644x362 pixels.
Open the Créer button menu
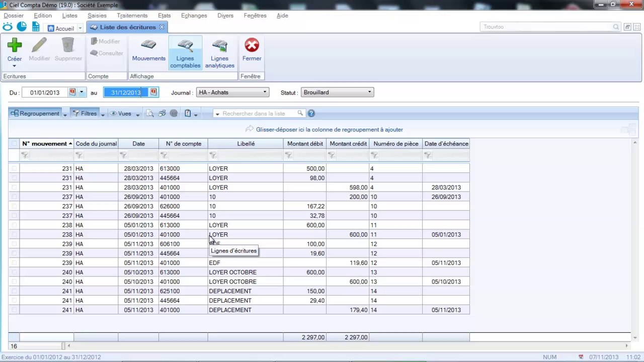click(14, 66)
